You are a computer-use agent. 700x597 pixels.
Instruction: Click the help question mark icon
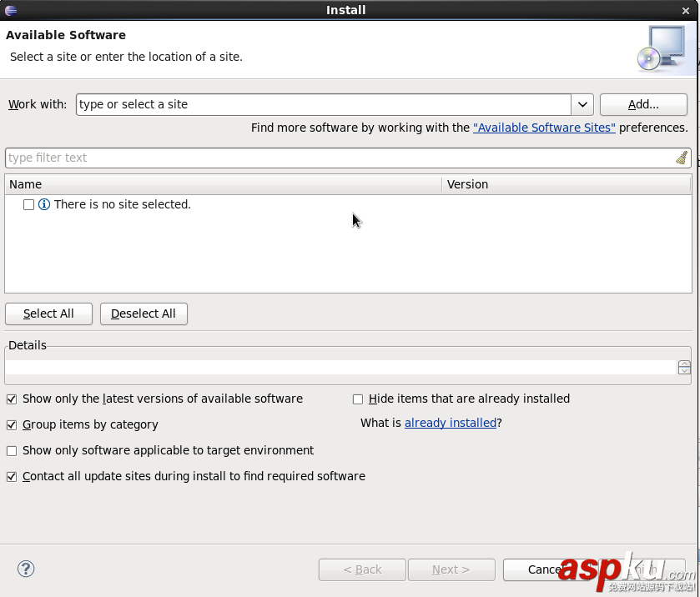click(x=26, y=569)
